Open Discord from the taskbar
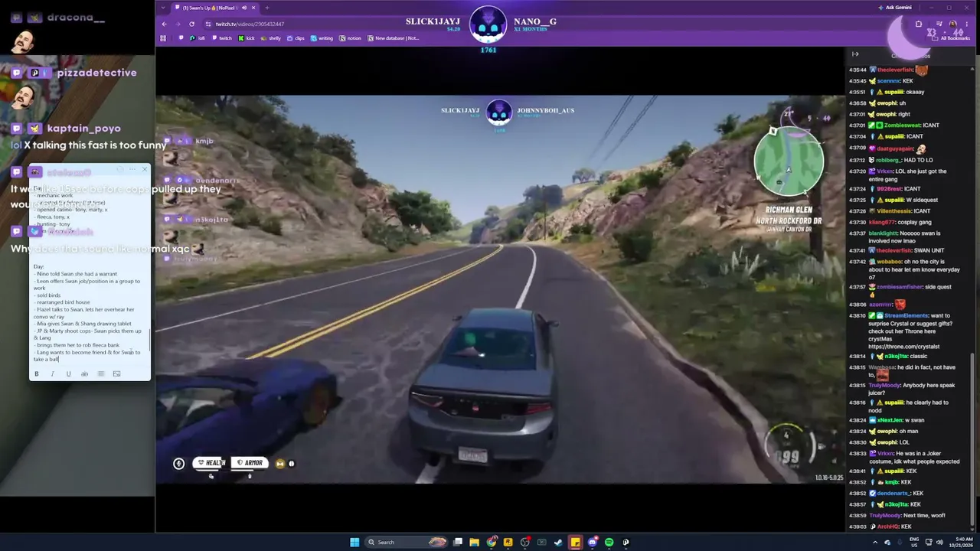980x551 pixels. pyautogui.click(x=592, y=542)
